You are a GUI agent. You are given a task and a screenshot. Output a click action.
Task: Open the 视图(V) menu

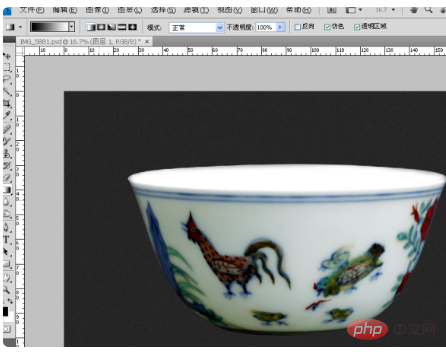click(230, 10)
